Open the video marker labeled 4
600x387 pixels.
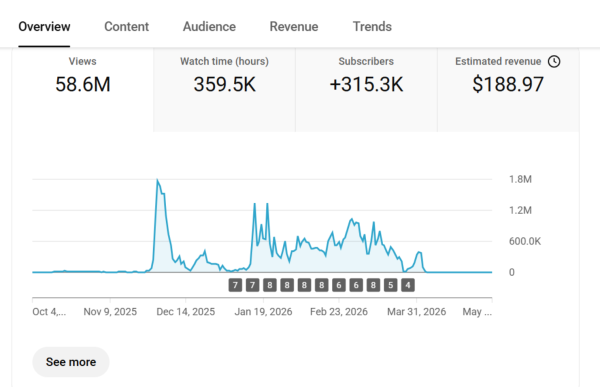(408, 285)
